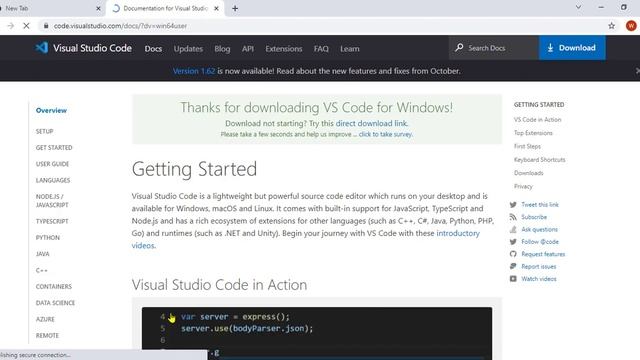Expand the REMOTE sidebar section
The image size is (640, 360).
(47, 336)
